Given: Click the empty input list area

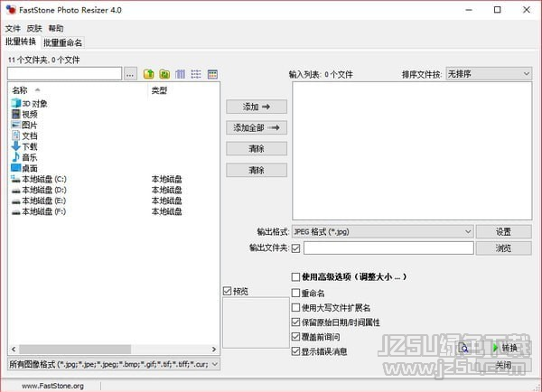Looking at the screenshot, I should [x=412, y=151].
